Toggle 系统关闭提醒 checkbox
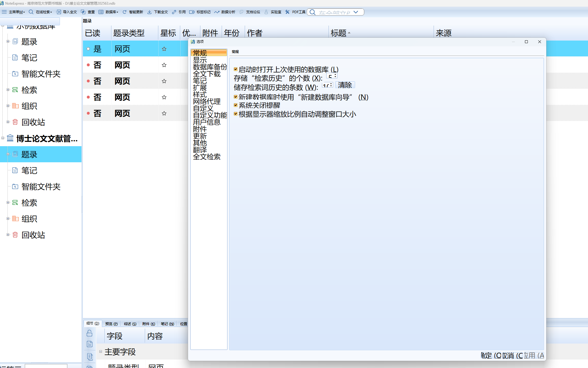This screenshot has width=588, height=368. coord(236,105)
